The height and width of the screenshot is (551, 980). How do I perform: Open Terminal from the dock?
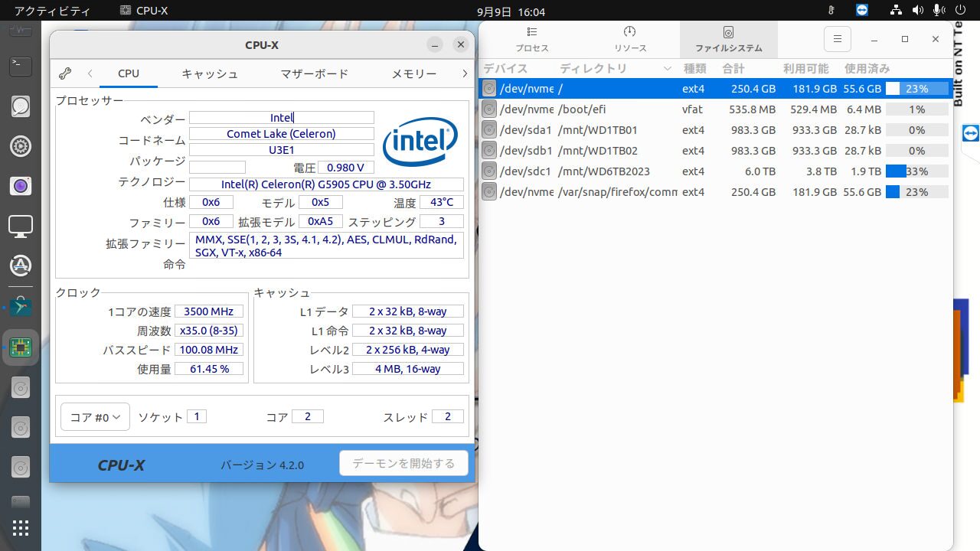click(x=21, y=65)
